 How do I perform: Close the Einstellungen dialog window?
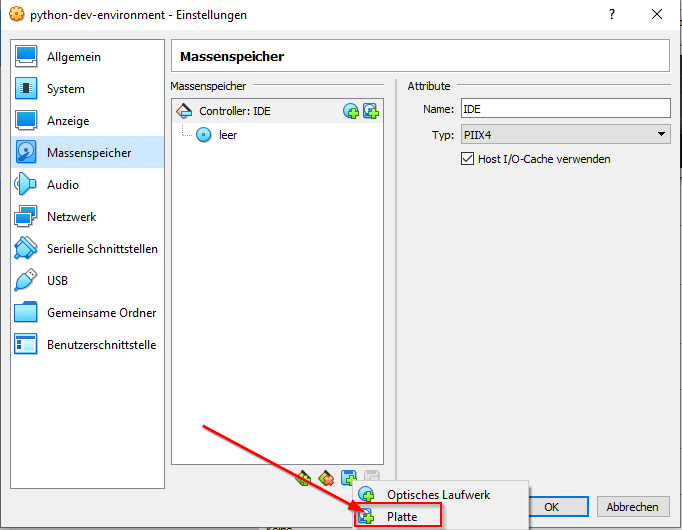(x=657, y=14)
